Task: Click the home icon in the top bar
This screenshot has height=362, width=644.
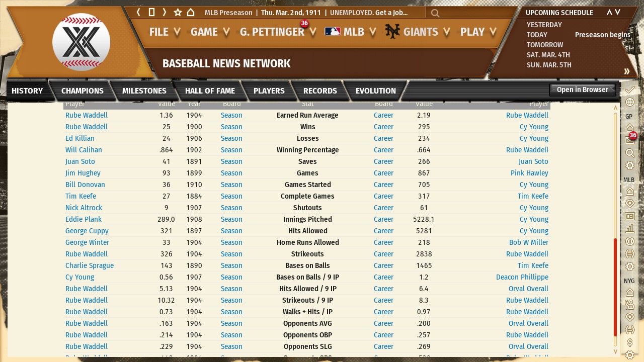Action: (x=191, y=13)
